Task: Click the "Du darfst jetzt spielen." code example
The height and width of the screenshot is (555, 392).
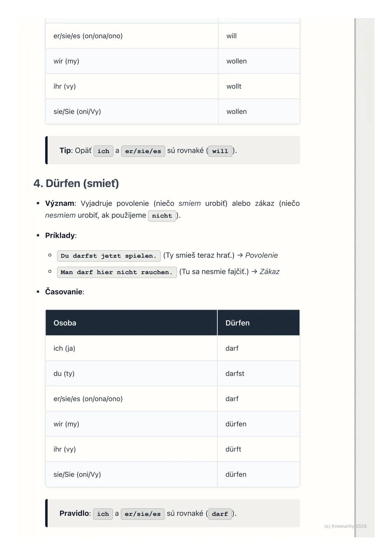Action: pyautogui.click(x=109, y=256)
